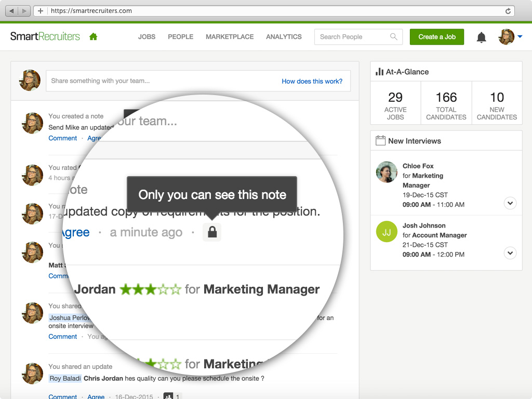Screen dimensions: 532x399
Task: Click the 19-Dec-15 CST interview date
Action: pyautogui.click(x=425, y=195)
